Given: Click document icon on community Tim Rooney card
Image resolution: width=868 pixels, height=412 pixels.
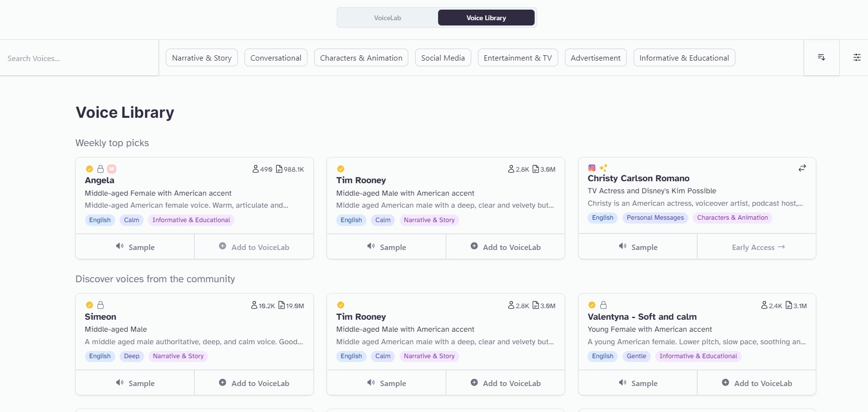Looking at the screenshot, I should click(536, 305).
